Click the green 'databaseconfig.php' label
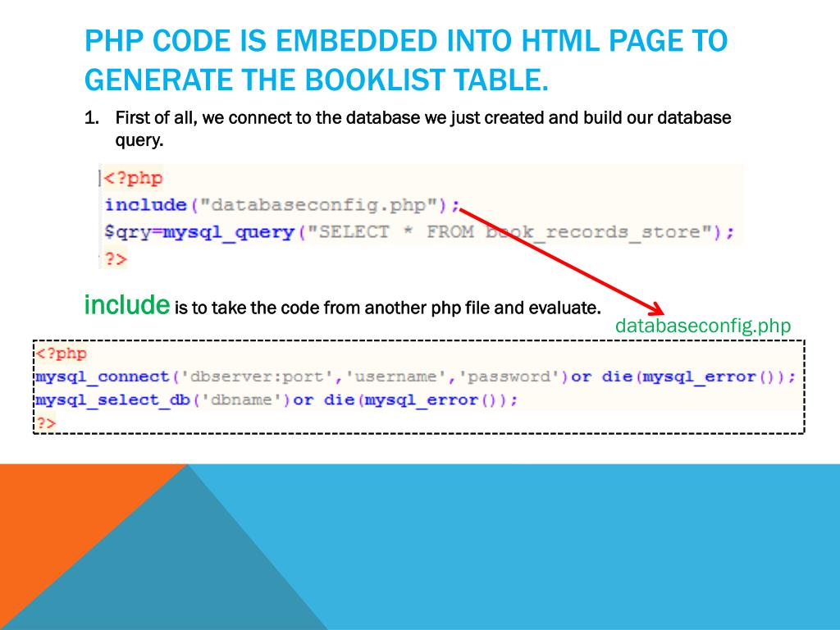This screenshot has height=630, width=840. (x=703, y=326)
